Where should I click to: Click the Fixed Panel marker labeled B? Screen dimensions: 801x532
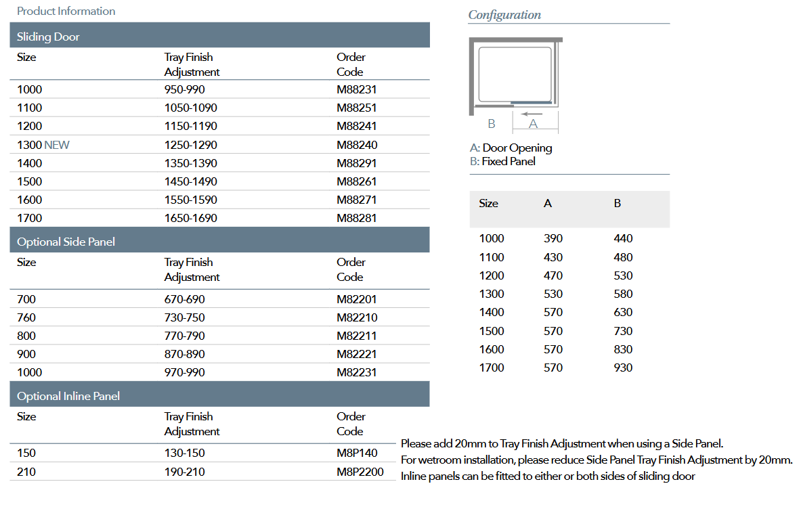[490, 124]
